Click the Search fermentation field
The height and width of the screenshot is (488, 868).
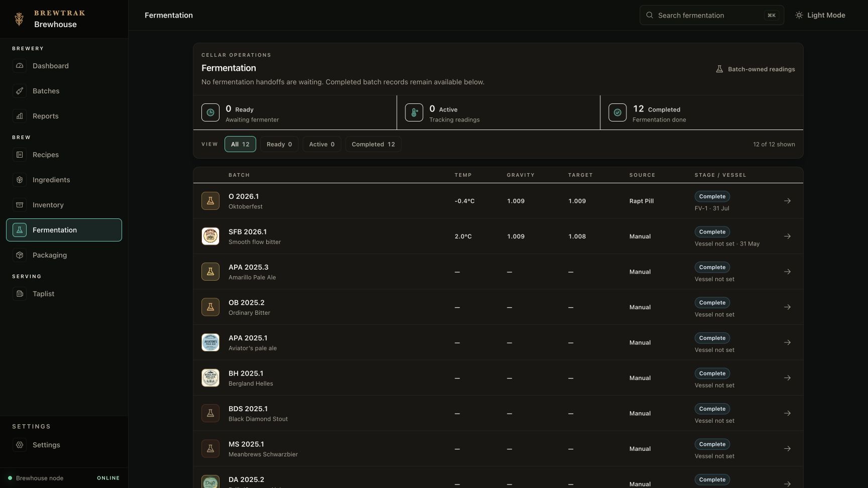pos(712,15)
